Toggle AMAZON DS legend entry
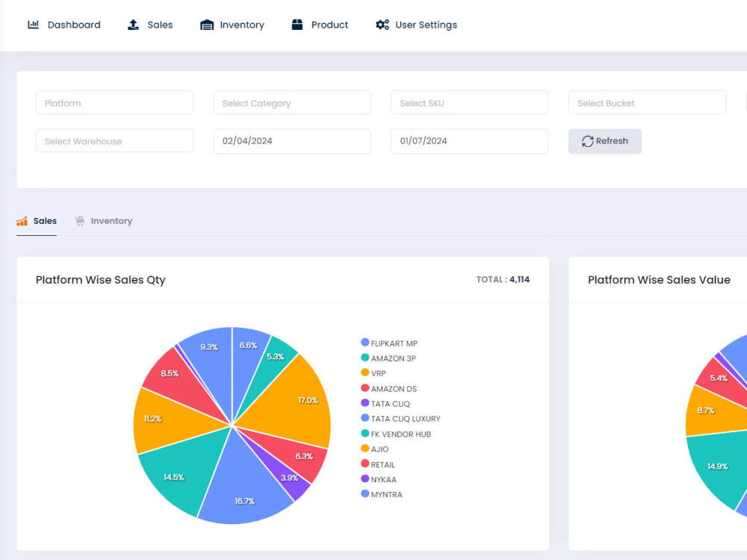The width and height of the screenshot is (747, 560). [388, 388]
